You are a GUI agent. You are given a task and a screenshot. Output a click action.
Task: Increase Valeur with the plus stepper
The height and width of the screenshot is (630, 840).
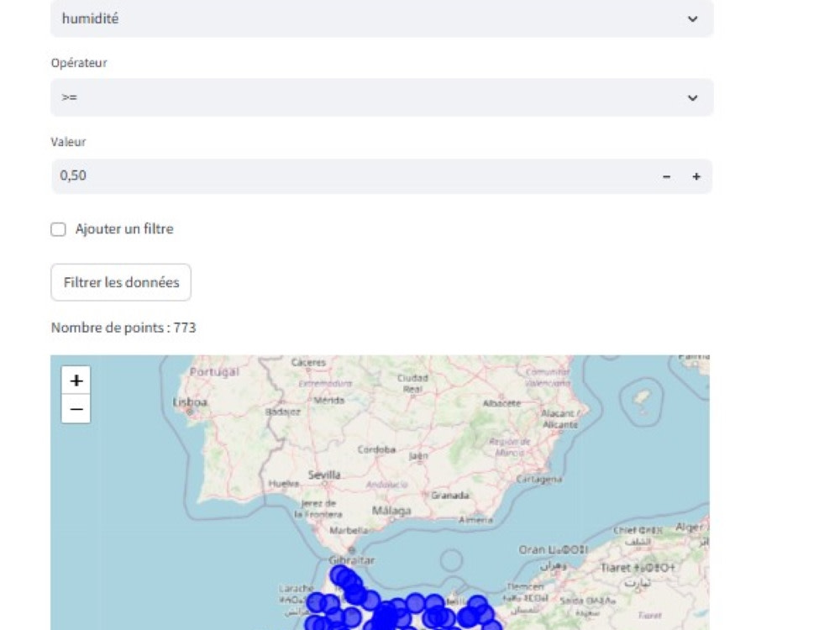tap(696, 176)
